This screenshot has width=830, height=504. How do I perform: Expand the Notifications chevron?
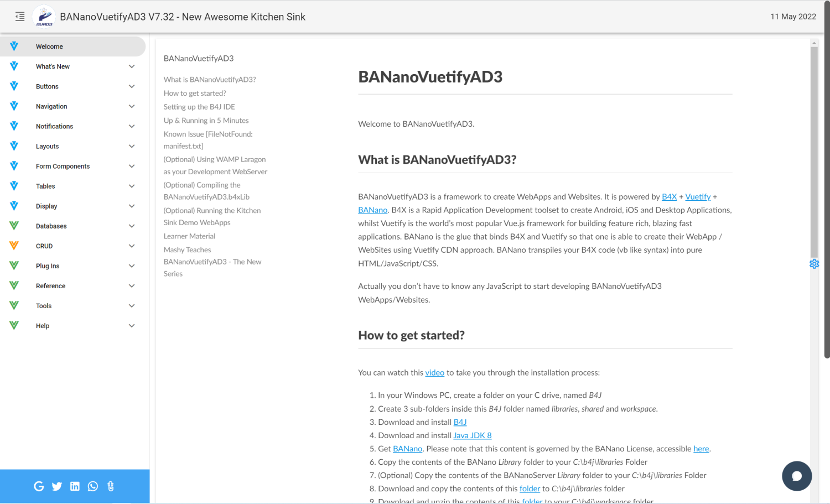click(132, 126)
